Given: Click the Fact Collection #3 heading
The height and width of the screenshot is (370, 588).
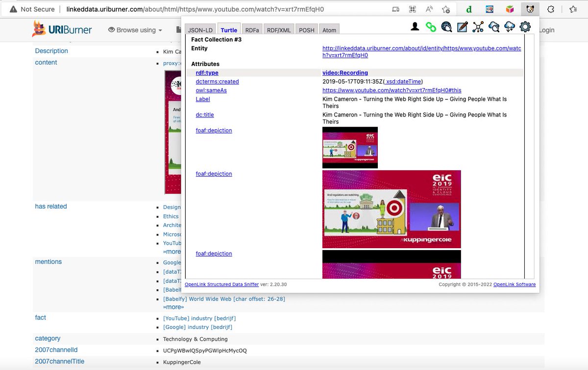Looking at the screenshot, I should [216, 39].
